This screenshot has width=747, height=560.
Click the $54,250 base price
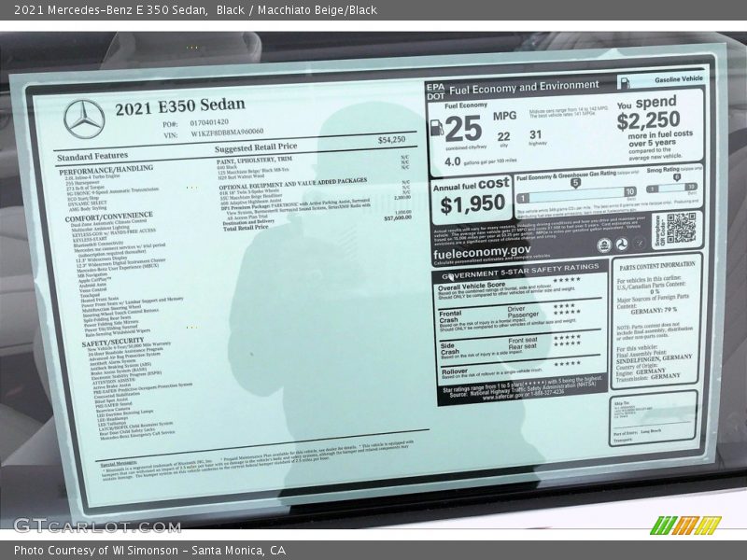(391, 139)
